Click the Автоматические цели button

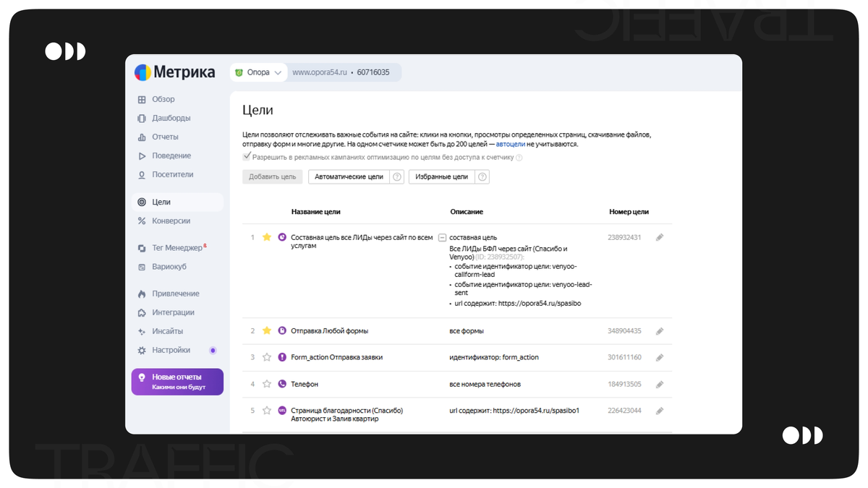pos(349,177)
